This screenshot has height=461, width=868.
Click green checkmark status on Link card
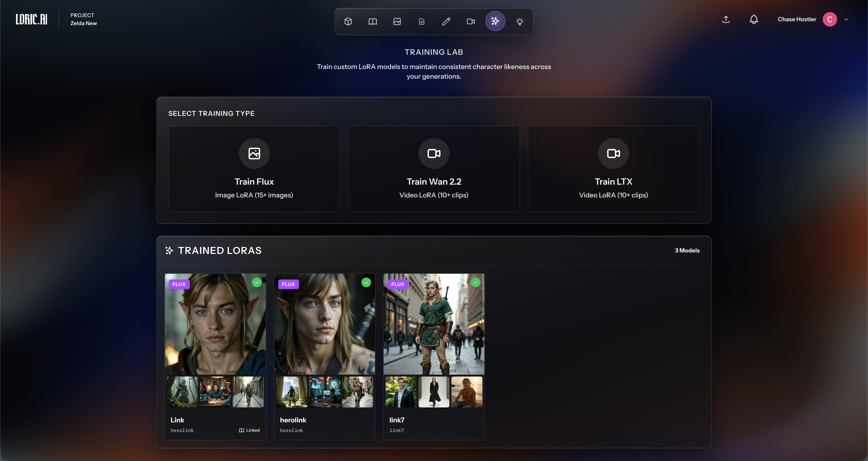pyautogui.click(x=257, y=282)
